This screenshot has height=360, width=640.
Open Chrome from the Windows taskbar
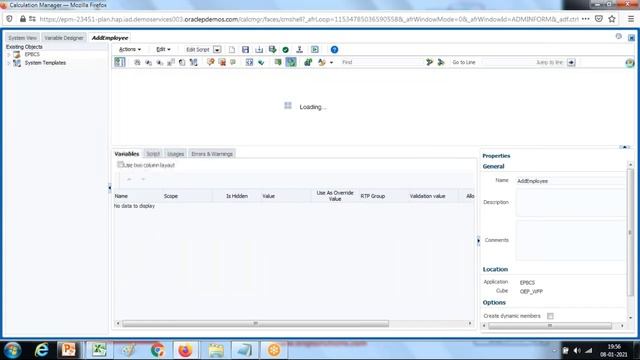158,350
